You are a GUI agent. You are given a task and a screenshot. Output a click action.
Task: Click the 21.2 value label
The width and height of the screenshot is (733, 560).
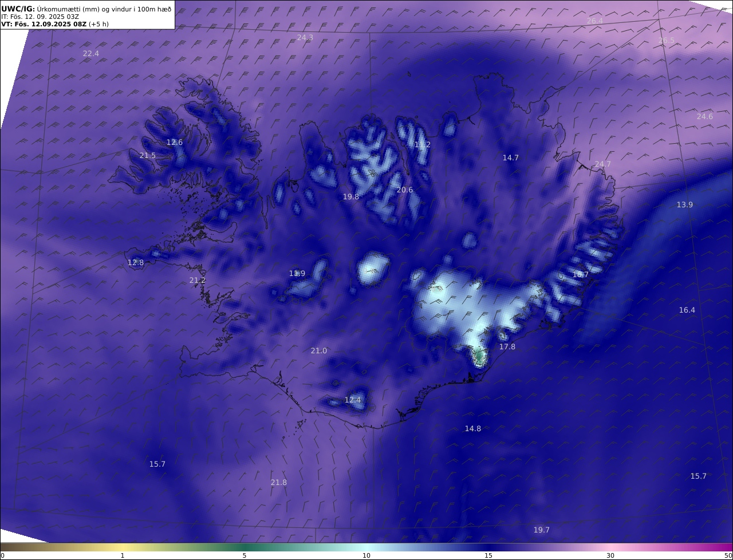point(198,280)
